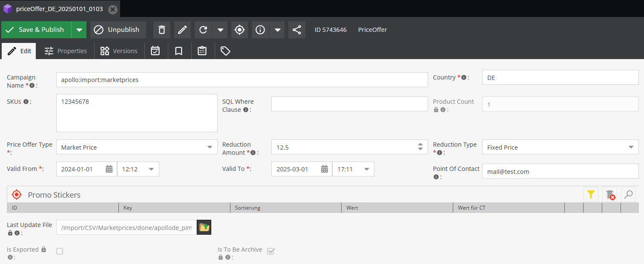Decrease Reduction Amount with the down spinner
The height and width of the screenshot is (264, 644).
[x=420, y=150]
